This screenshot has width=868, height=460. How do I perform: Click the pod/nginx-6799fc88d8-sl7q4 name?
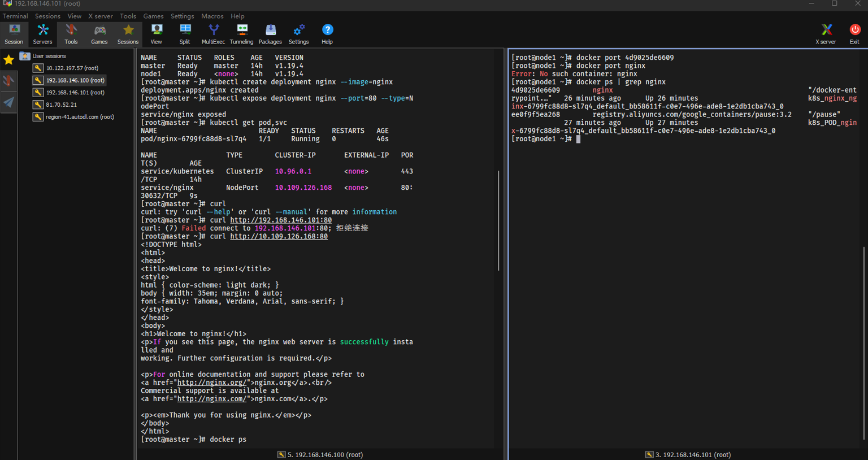pos(193,139)
